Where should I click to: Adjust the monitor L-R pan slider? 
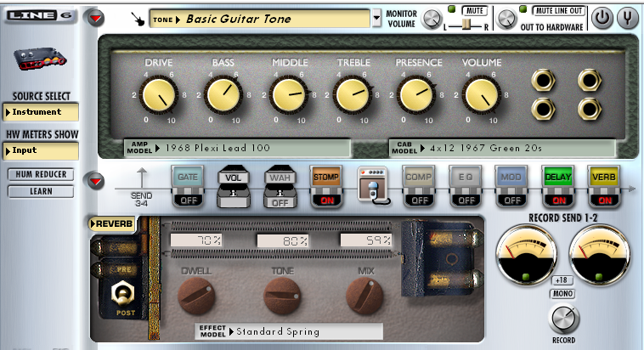(x=466, y=25)
